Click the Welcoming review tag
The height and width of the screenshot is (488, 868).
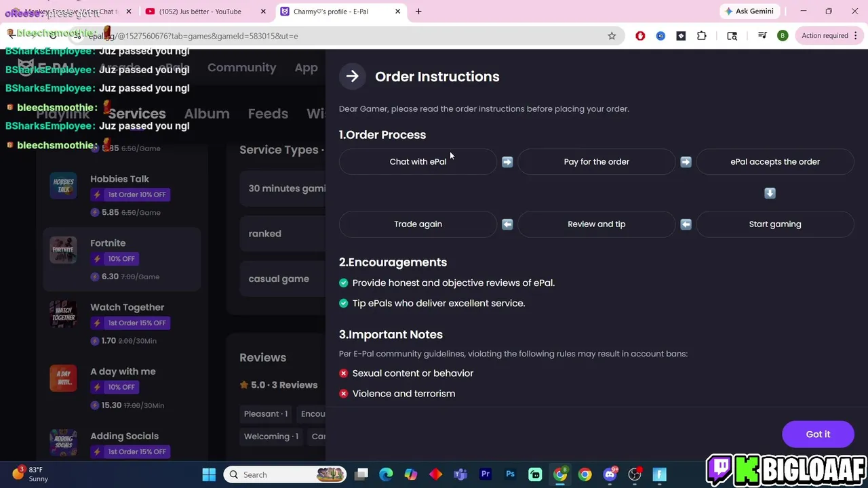pyautogui.click(x=271, y=436)
